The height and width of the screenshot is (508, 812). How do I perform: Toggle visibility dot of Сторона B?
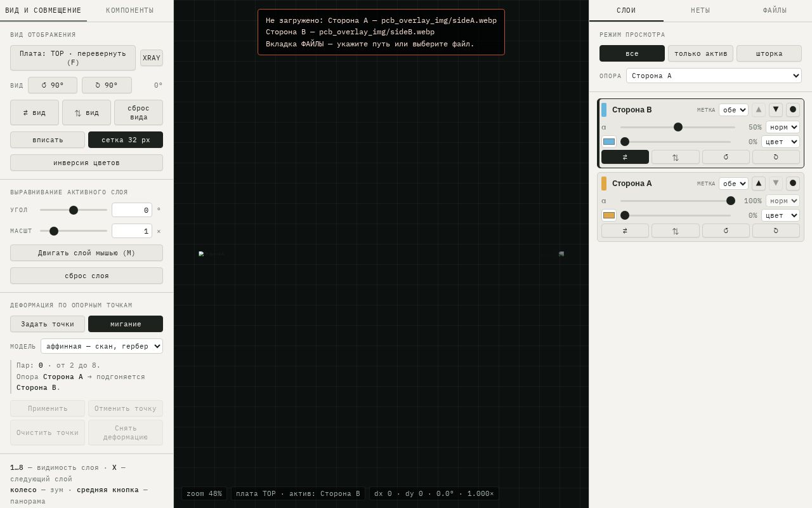(x=793, y=110)
